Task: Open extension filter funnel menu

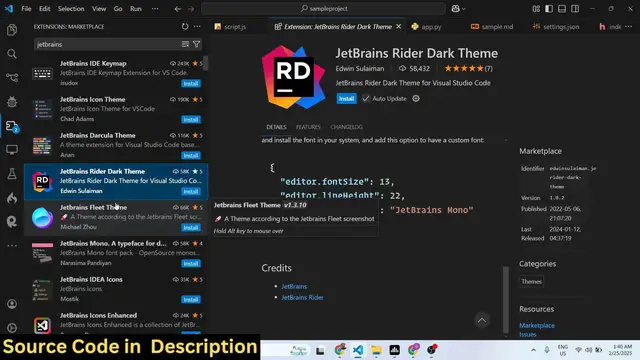Action: pyautogui.click(x=196, y=44)
